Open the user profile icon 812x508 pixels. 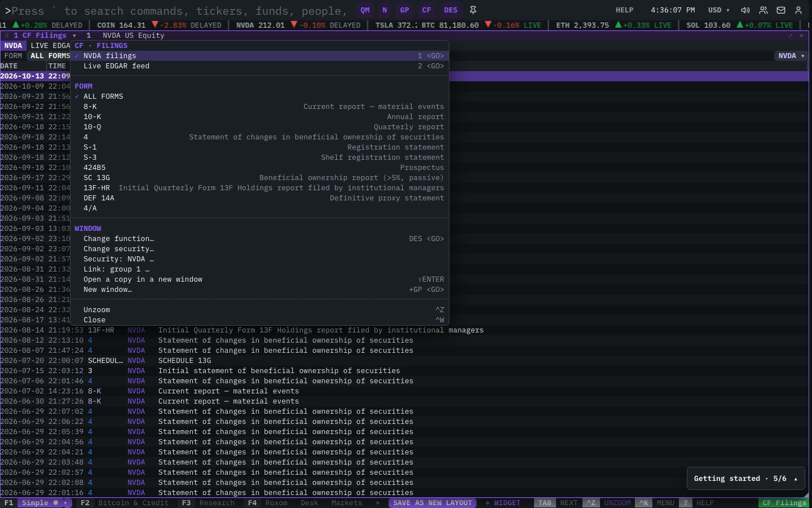click(798, 10)
